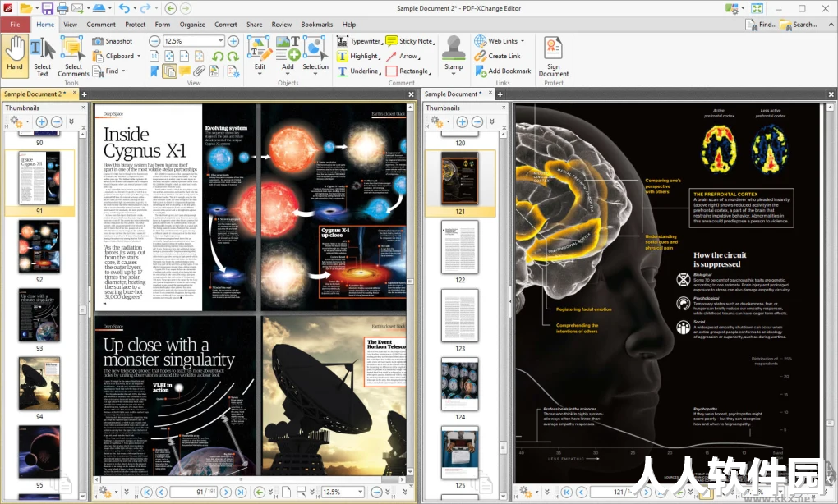Image resolution: width=838 pixels, height=504 pixels.
Task: Select the Underline text tool
Action: (358, 71)
